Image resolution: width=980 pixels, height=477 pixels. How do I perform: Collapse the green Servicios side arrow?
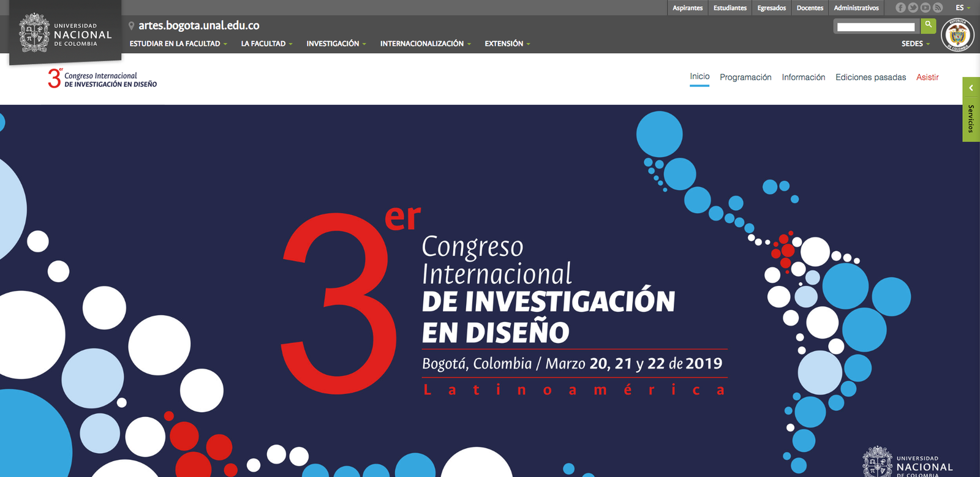click(x=971, y=88)
